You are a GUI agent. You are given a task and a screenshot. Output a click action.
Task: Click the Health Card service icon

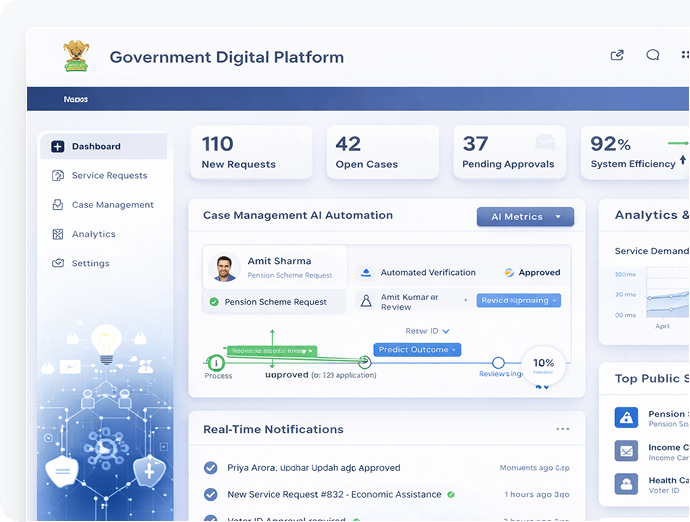pyautogui.click(x=626, y=484)
